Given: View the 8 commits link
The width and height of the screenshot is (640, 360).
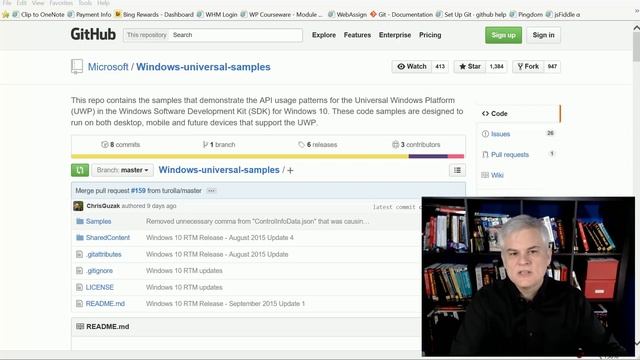Looking at the screenshot, I should click(121, 144).
